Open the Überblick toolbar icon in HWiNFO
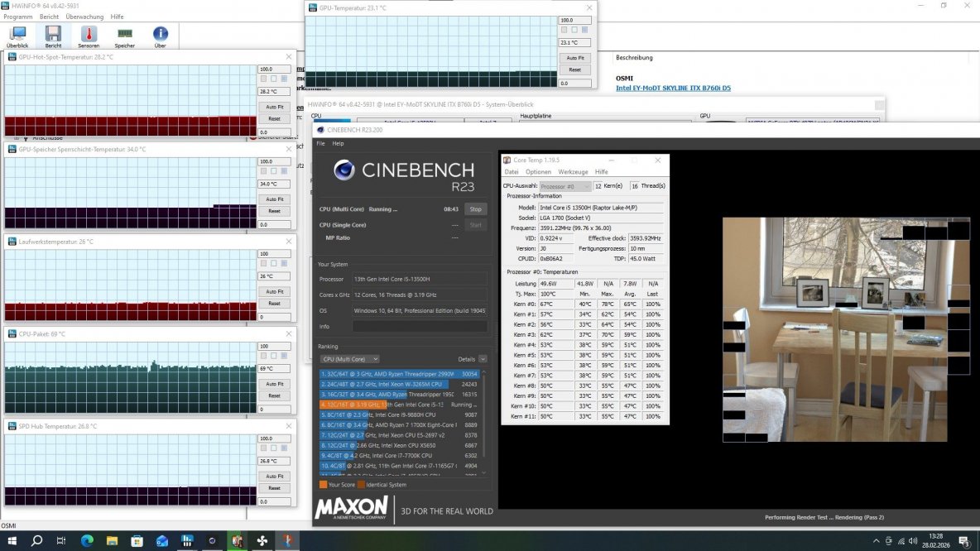980x551 pixels. (x=17, y=37)
